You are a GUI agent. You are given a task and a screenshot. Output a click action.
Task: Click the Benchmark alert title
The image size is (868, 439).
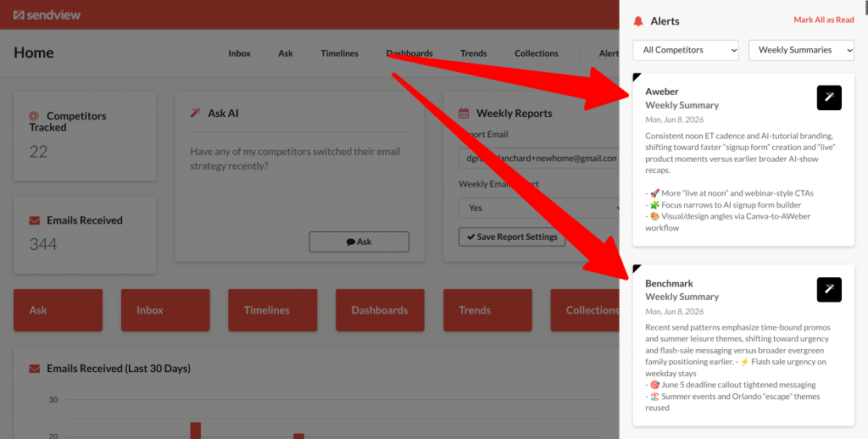pos(669,283)
